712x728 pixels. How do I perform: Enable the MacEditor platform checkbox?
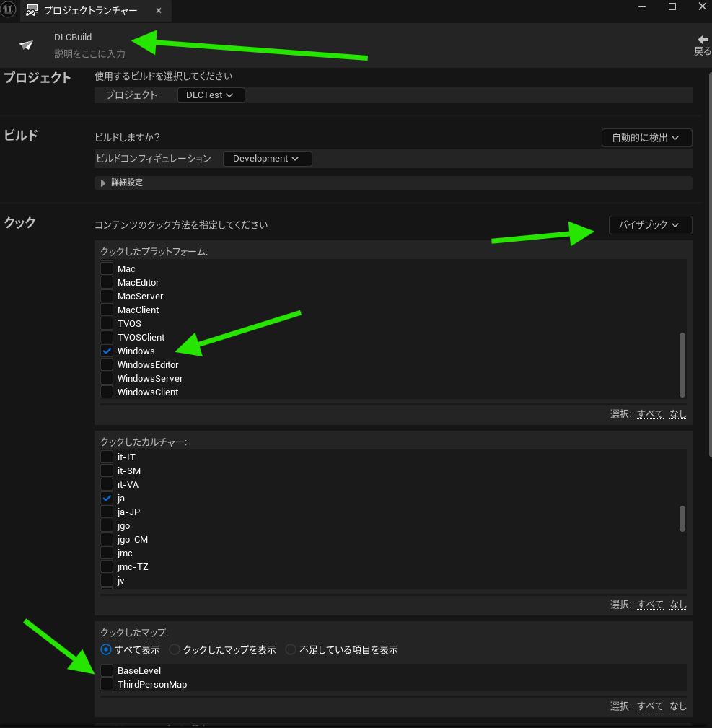tap(107, 282)
